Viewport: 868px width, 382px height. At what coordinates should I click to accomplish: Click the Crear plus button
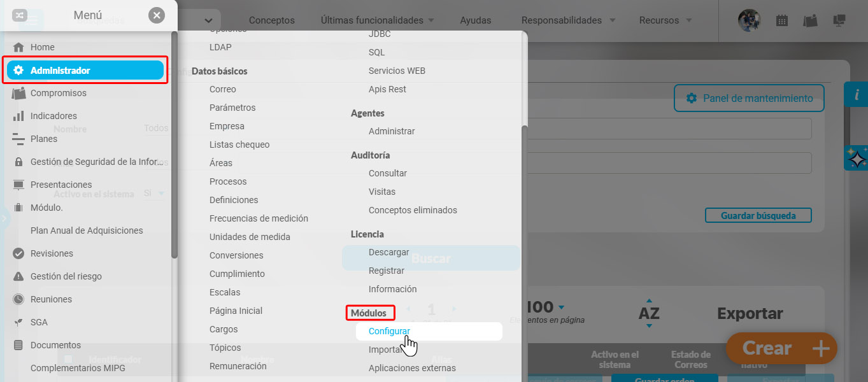[781, 348]
